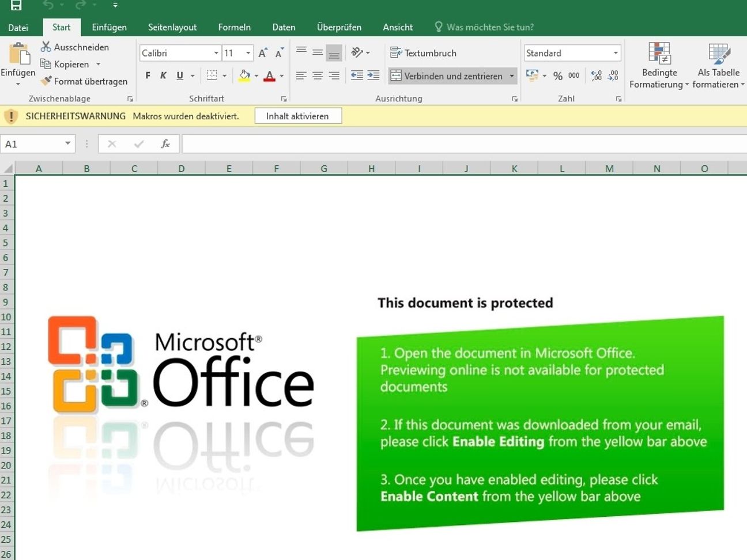The image size is (747, 560).
Task: Open Bedingte Formatierung menu
Action: (x=659, y=66)
